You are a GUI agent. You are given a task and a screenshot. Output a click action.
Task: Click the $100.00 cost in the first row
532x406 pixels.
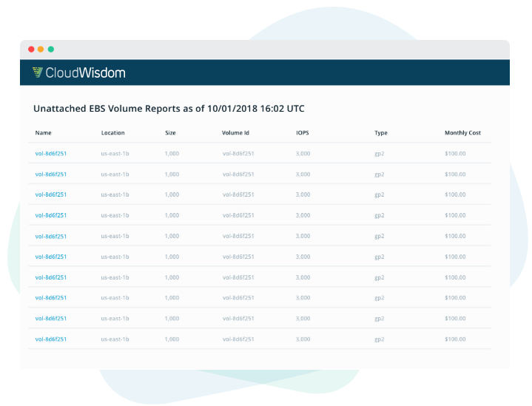pos(455,153)
